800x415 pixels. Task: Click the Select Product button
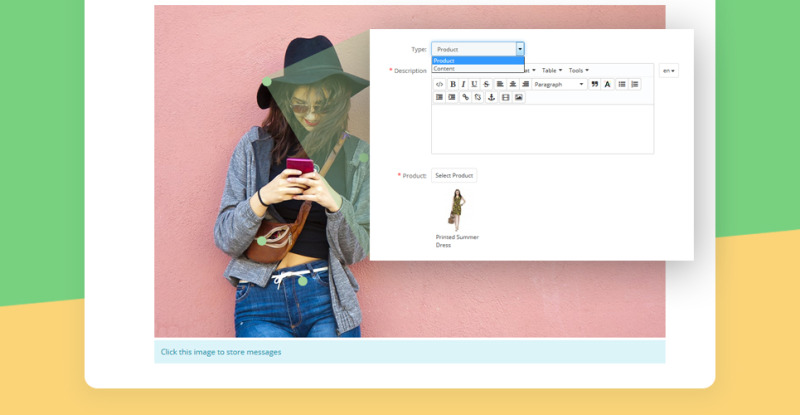pos(454,176)
